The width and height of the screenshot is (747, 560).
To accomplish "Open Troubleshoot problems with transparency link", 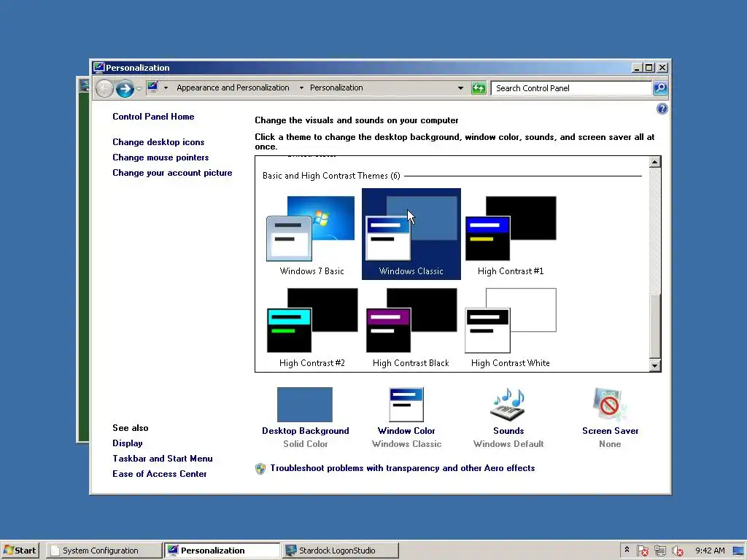I will click(x=403, y=468).
